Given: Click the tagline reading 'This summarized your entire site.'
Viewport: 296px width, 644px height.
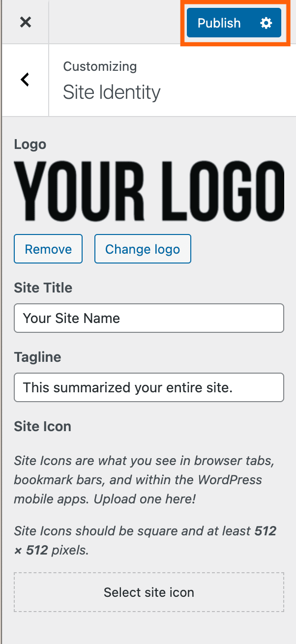Looking at the screenshot, I should 148,387.
